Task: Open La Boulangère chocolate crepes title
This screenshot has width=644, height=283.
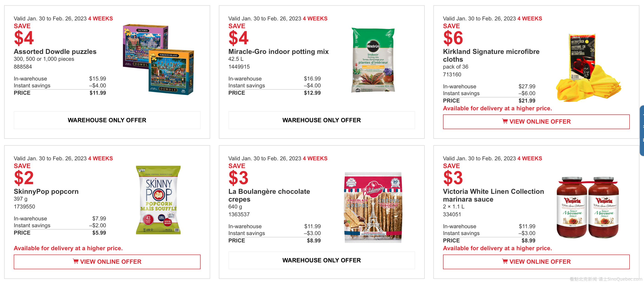Action: [269, 195]
